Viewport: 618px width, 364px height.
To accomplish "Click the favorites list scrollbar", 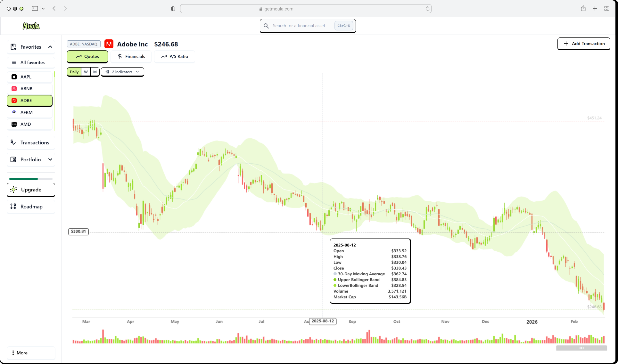I will pos(54,101).
